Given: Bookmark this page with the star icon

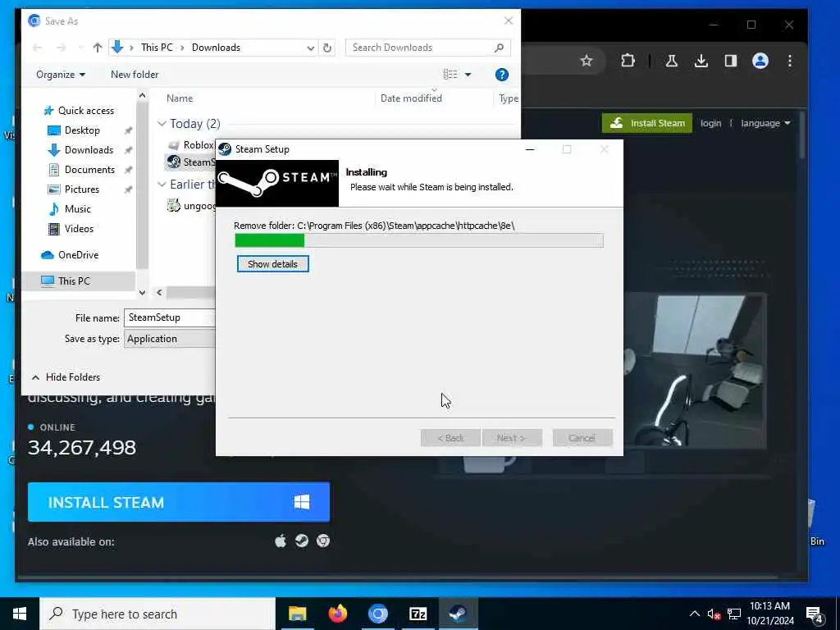Looking at the screenshot, I should 587,61.
